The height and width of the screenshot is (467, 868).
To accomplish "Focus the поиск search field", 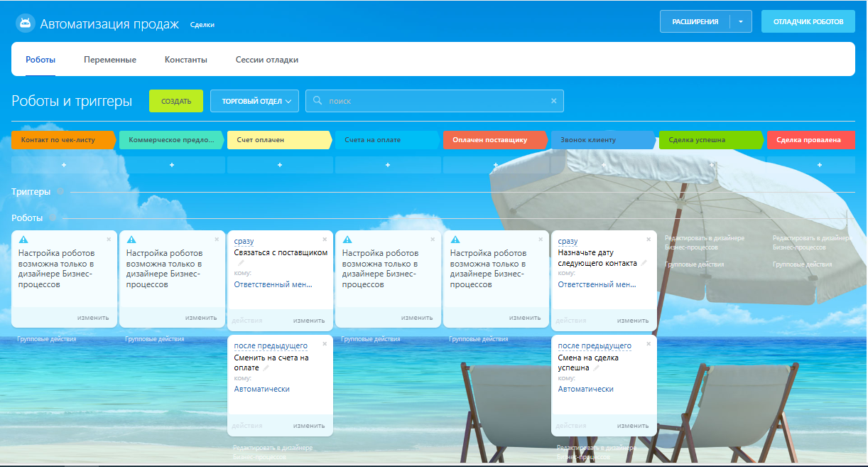I will click(433, 101).
